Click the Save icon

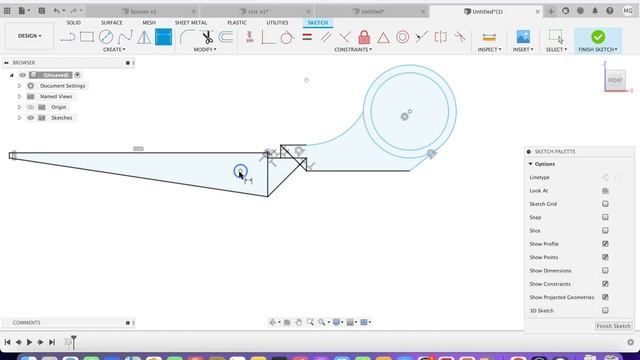coord(42,11)
